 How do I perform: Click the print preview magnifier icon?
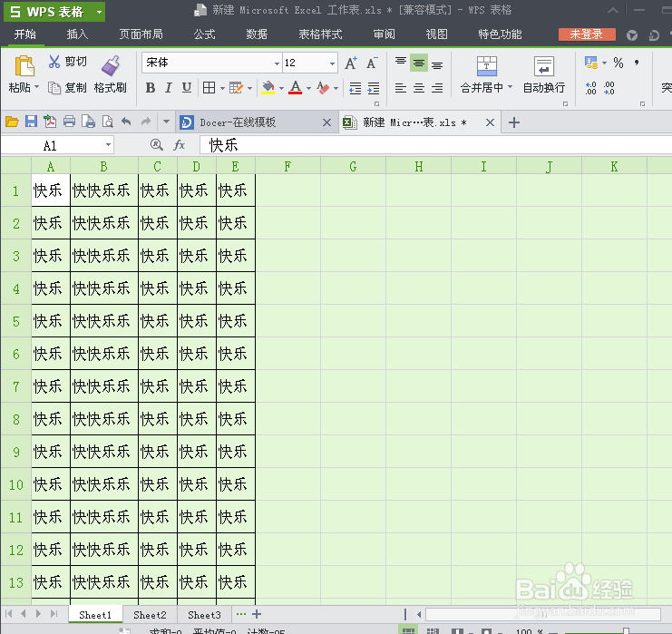point(107,122)
